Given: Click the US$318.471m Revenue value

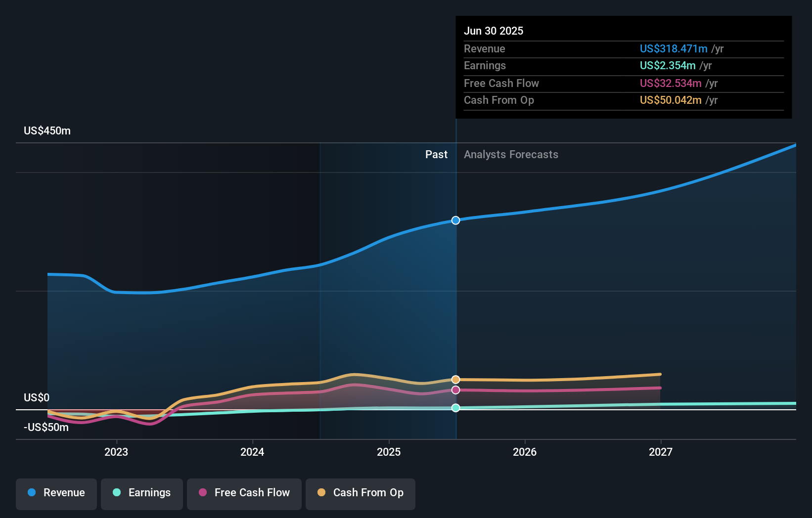Looking at the screenshot, I should click(x=673, y=48).
